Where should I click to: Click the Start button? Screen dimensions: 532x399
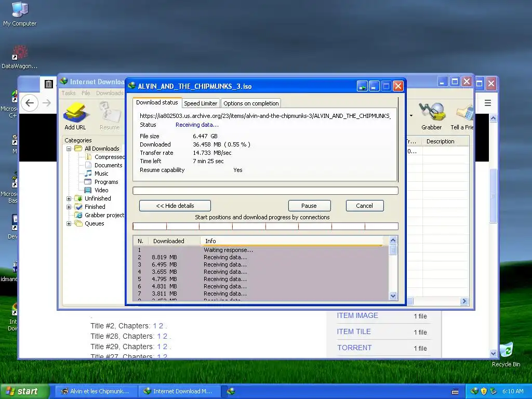tap(24, 391)
